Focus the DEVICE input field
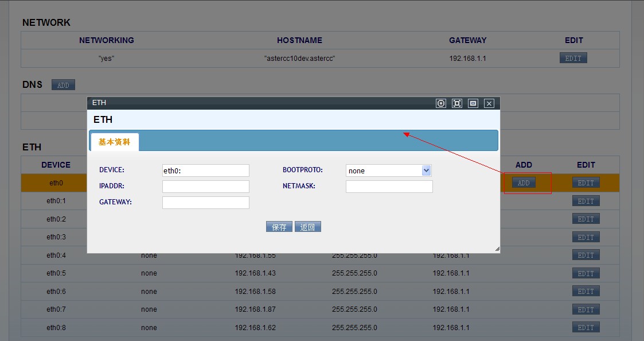Image resolution: width=644 pixels, height=341 pixels. click(206, 170)
